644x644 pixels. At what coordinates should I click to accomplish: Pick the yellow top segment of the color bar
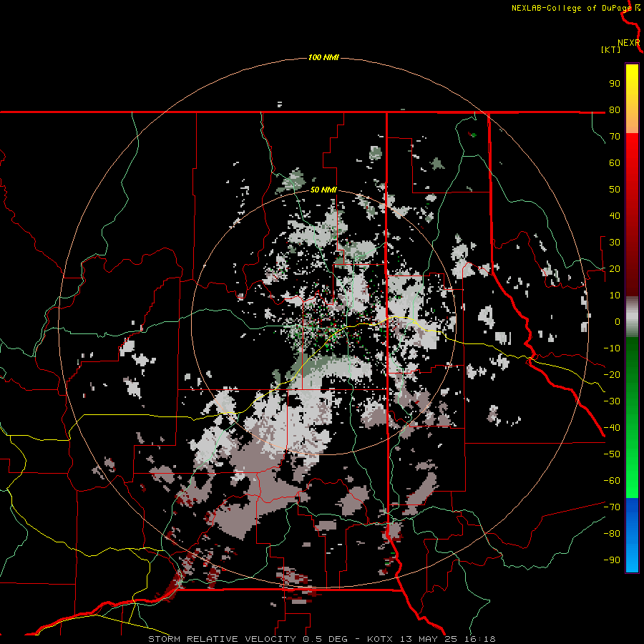coord(632,99)
